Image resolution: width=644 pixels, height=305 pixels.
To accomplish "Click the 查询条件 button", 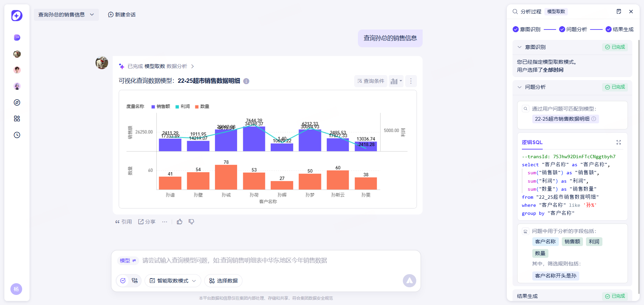I will [371, 81].
